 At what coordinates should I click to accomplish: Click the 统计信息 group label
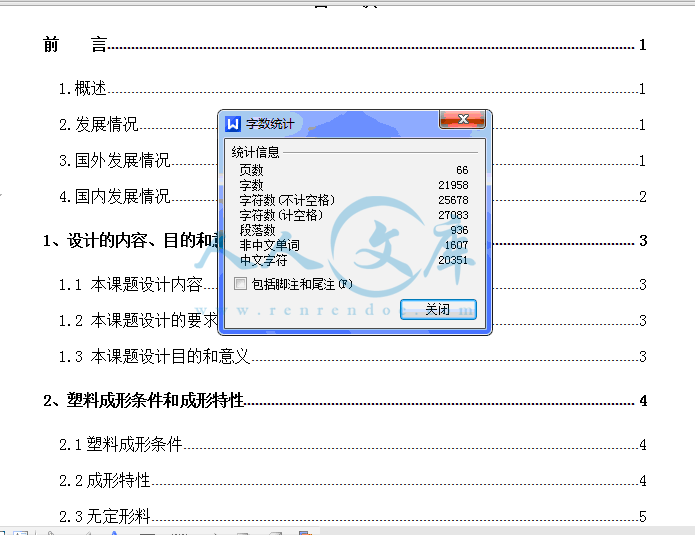click(255, 152)
